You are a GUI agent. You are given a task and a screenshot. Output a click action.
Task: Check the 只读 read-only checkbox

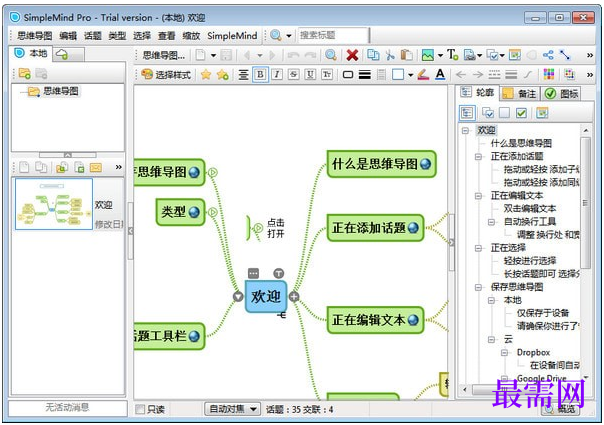[x=140, y=409]
